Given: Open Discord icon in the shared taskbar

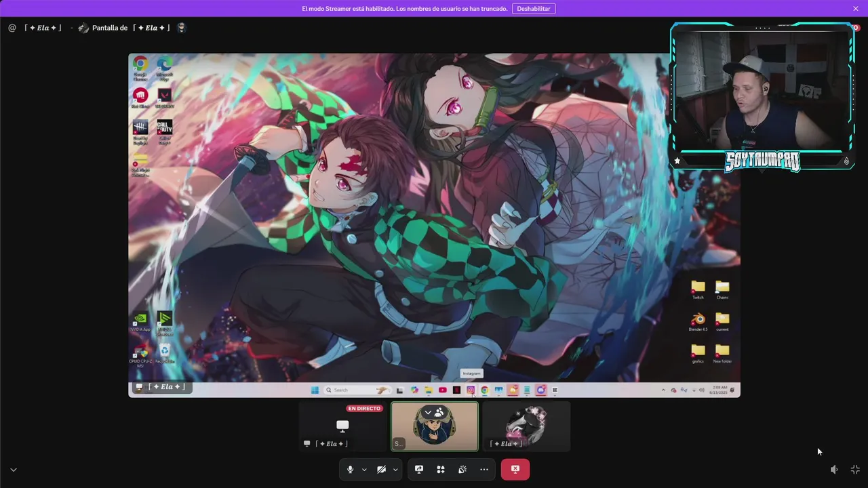Looking at the screenshot, I should click(540, 390).
